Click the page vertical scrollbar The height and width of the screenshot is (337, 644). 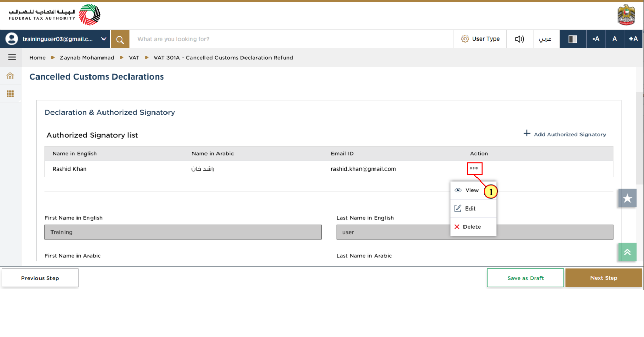coord(639,139)
